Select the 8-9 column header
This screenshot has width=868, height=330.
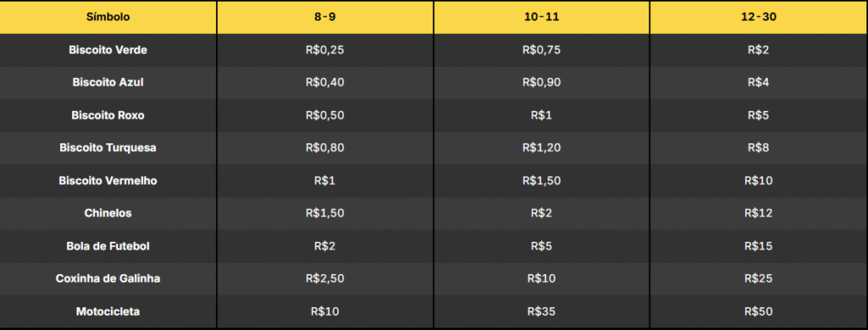[x=325, y=17]
